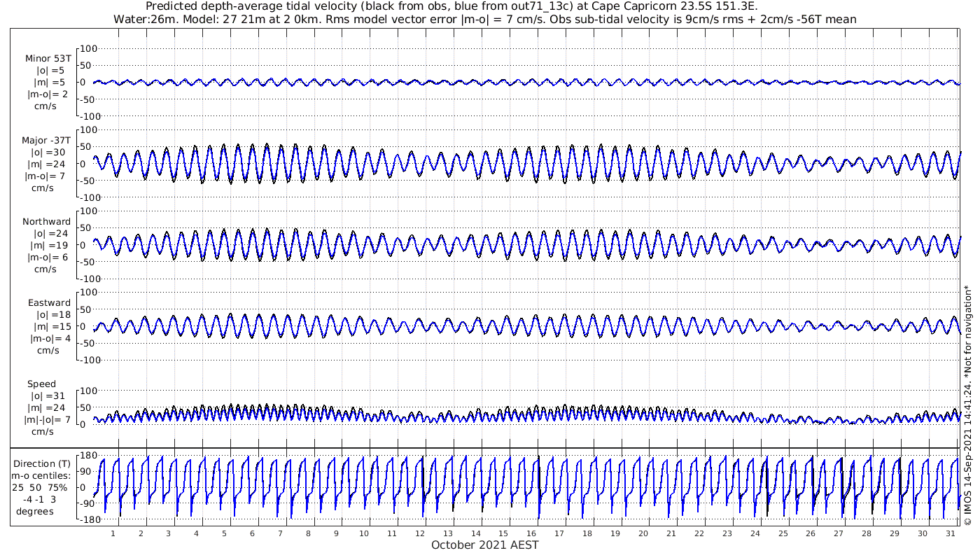Click '|m|-|o|= 7' in the Speed panel

(46, 419)
